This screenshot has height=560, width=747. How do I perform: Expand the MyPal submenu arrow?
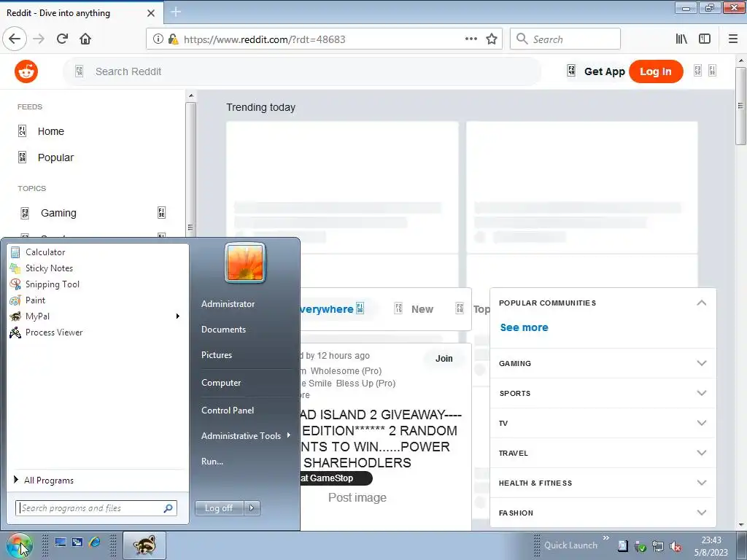tap(178, 316)
